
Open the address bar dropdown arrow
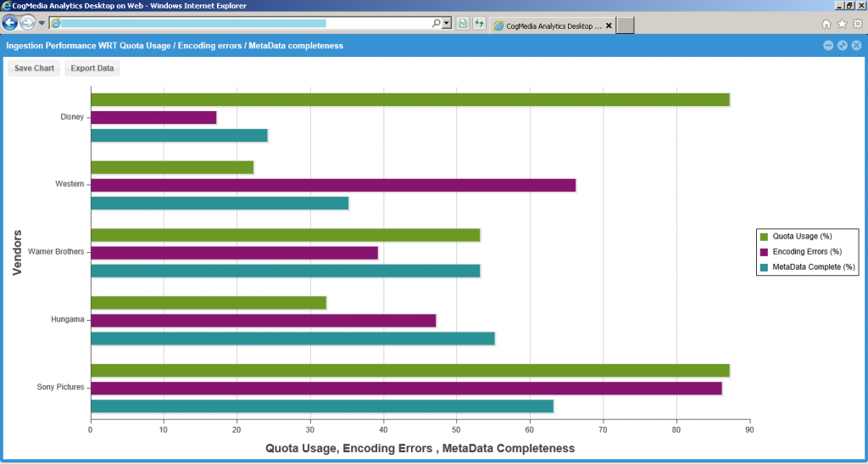click(x=447, y=24)
